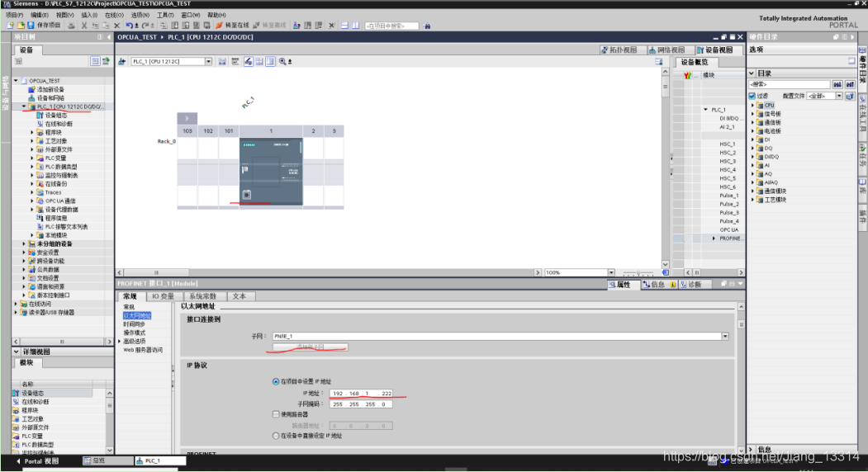
Task: Click the split editor horizontally icon
Action: point(344,26)
